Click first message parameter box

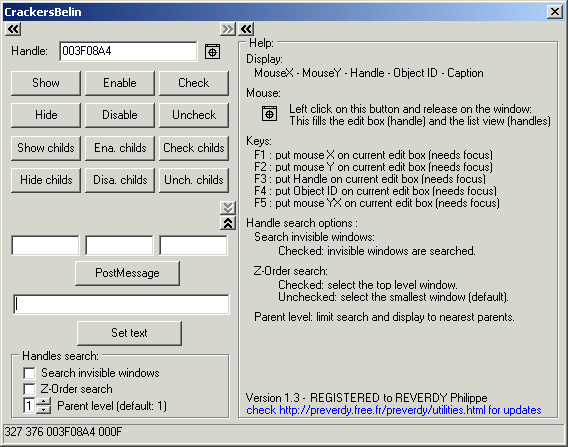point(45,246)
